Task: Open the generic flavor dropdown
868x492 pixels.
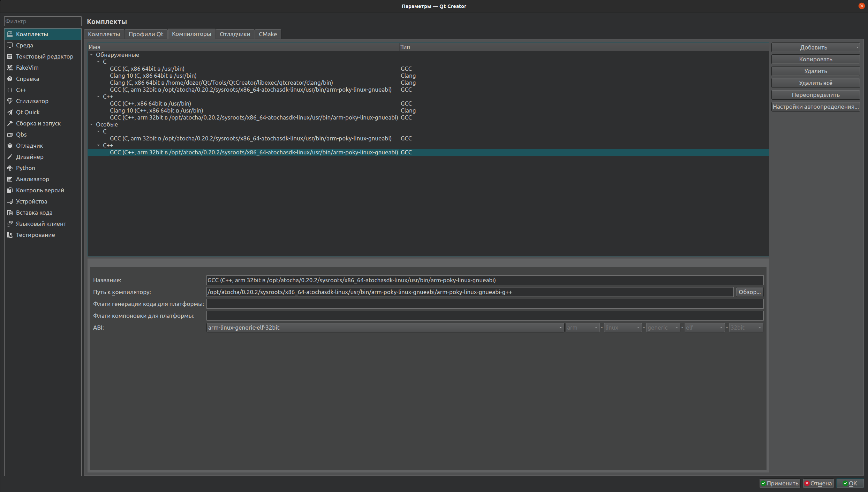Action: click(x=663, y=328)
